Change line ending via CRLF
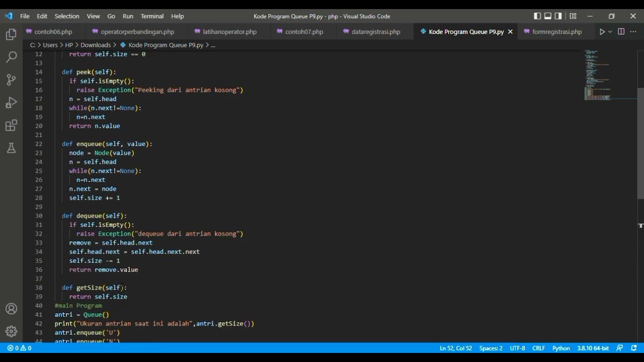 (x=538, y=348)
